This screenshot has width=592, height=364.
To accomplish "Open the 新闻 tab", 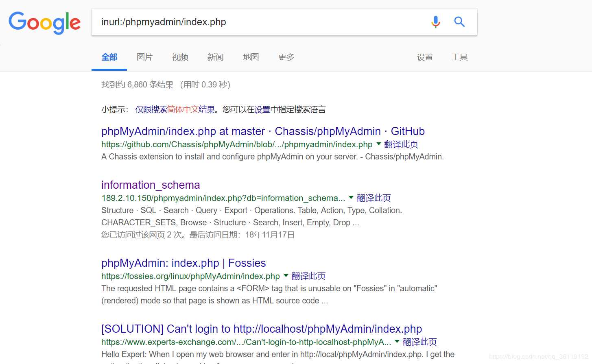I will 216,57.
